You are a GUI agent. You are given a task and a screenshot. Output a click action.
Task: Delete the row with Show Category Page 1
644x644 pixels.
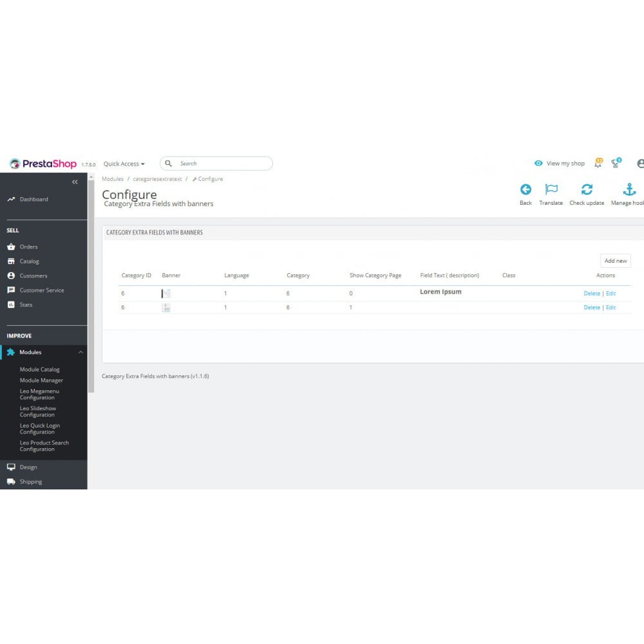(x=592, y=307)
